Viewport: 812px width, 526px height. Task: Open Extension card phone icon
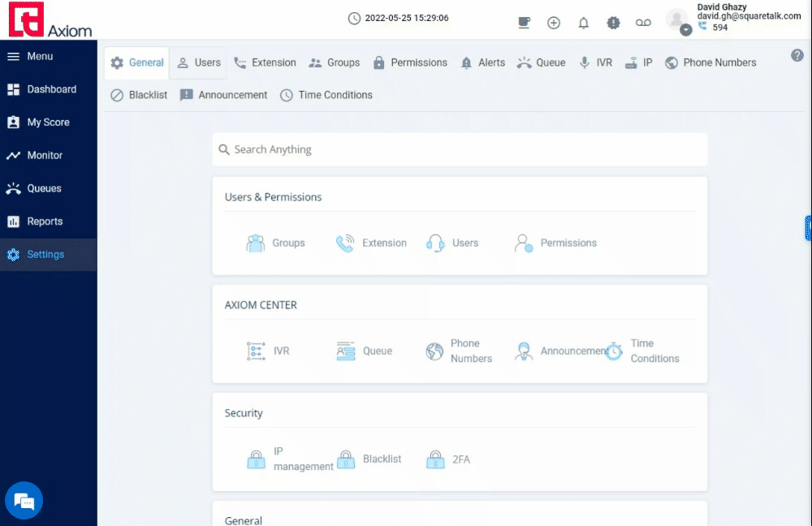[345, 243]
